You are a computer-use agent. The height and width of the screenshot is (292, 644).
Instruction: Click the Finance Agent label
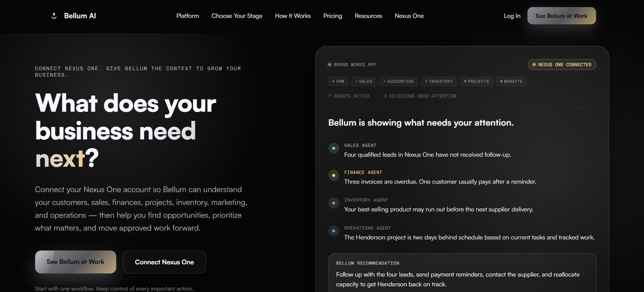(363, 172)
